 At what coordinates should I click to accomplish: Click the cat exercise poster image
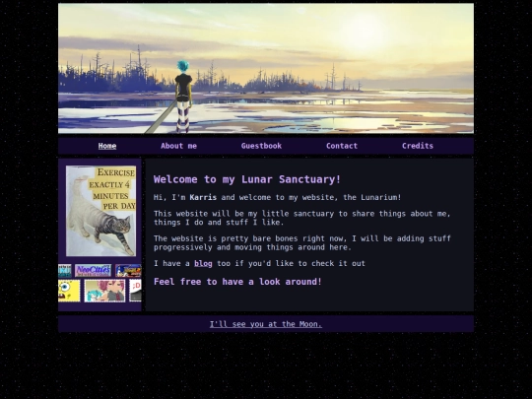(x=100, y=211)
